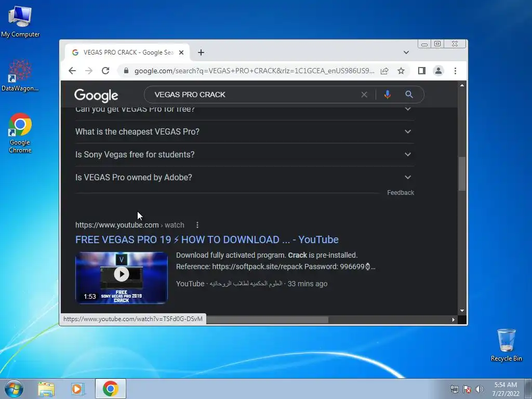This screenshot has width=532, height=399.
Task: Reload the Google search page
Action: (105, 71)
